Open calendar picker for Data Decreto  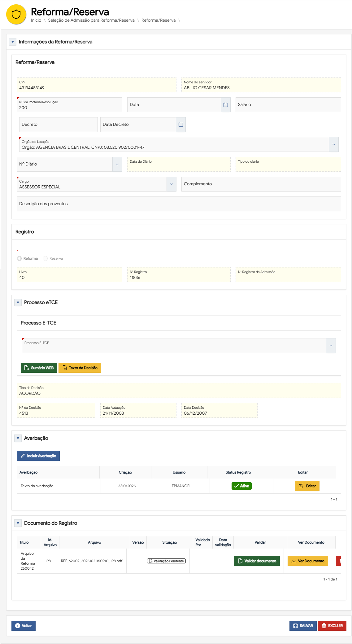coord(181,125)
